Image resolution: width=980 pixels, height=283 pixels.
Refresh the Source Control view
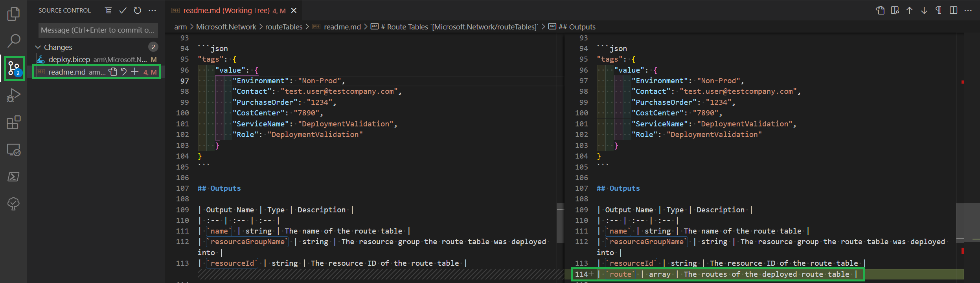138,11
